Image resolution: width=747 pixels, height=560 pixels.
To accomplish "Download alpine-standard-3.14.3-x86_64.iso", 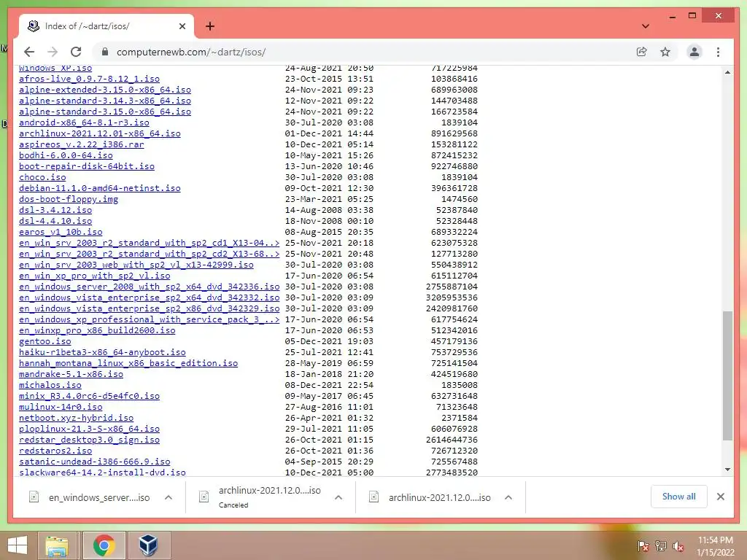I will 105,101.
